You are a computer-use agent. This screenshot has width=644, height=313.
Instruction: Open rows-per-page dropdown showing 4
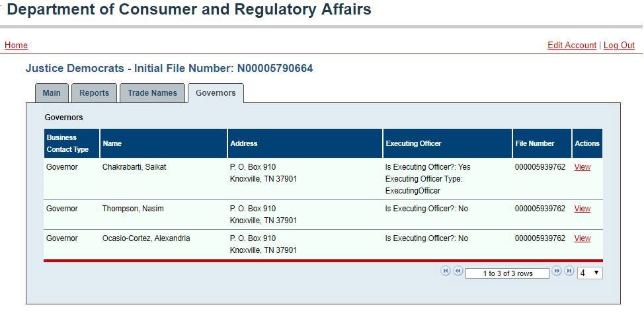(590, 273)
